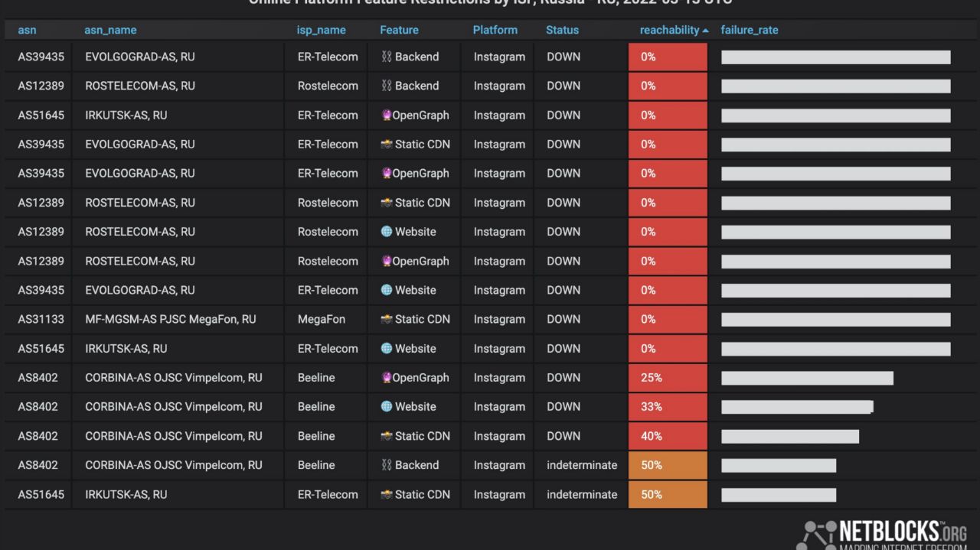This screenshot has width=980, height=550.
Task: Click the Static CDN icon in EVOLGOGRAD row
Action: click(386, 145)
